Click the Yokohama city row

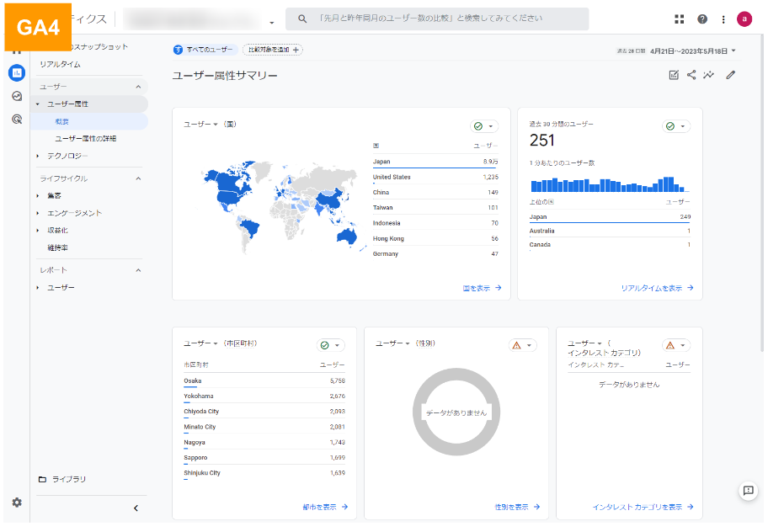(264, 396)
